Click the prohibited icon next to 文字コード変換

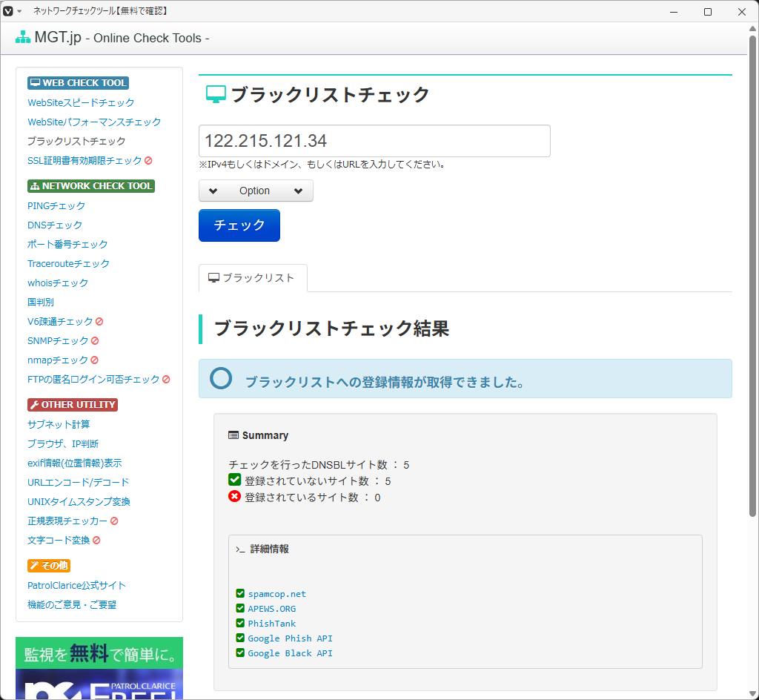[x=96, y=541]
